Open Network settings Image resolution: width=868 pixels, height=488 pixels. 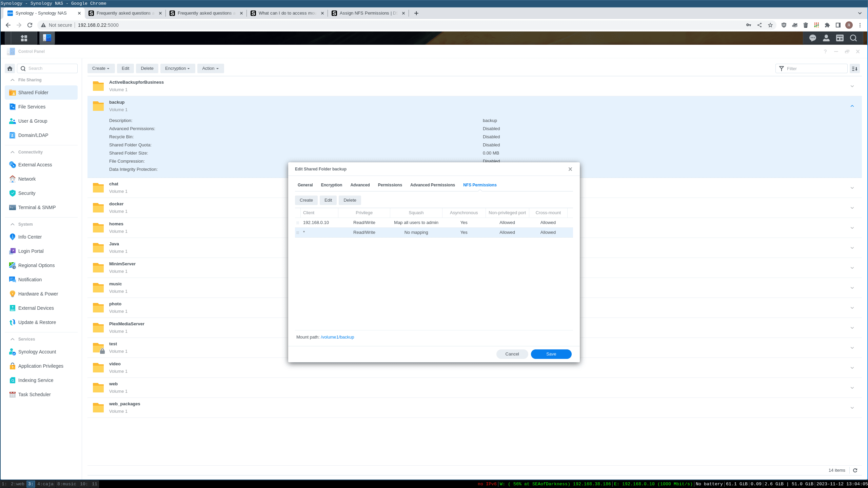point(41,179)
